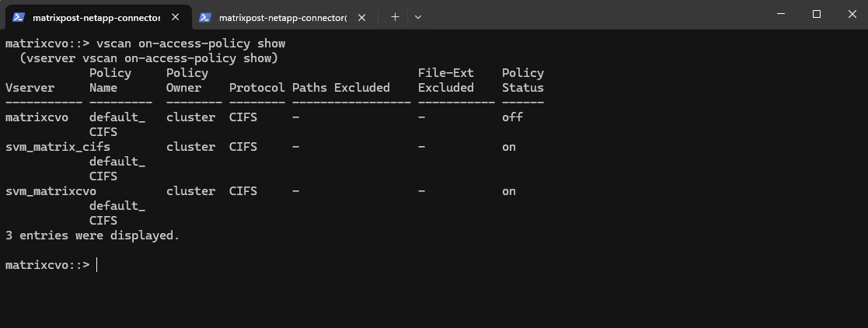Click empty title bar area beside tabs
The image size is (868, 328).
point(591,16)
